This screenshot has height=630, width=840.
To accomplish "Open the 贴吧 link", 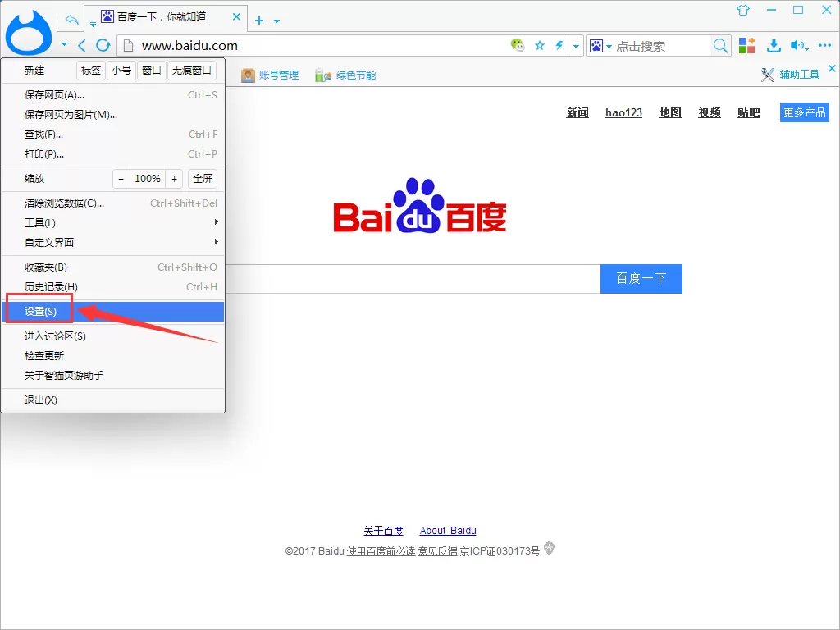I will point(748,113).
